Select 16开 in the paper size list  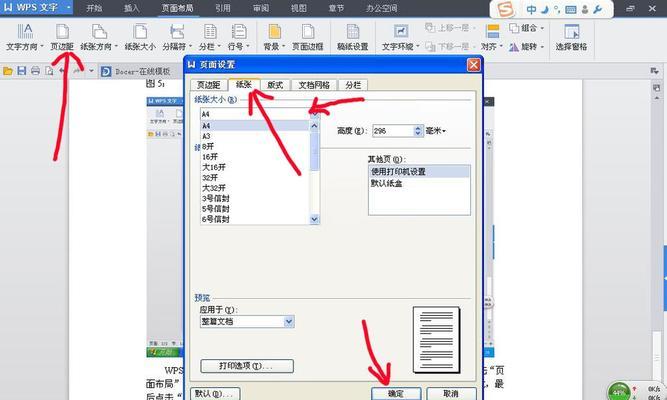255,157
